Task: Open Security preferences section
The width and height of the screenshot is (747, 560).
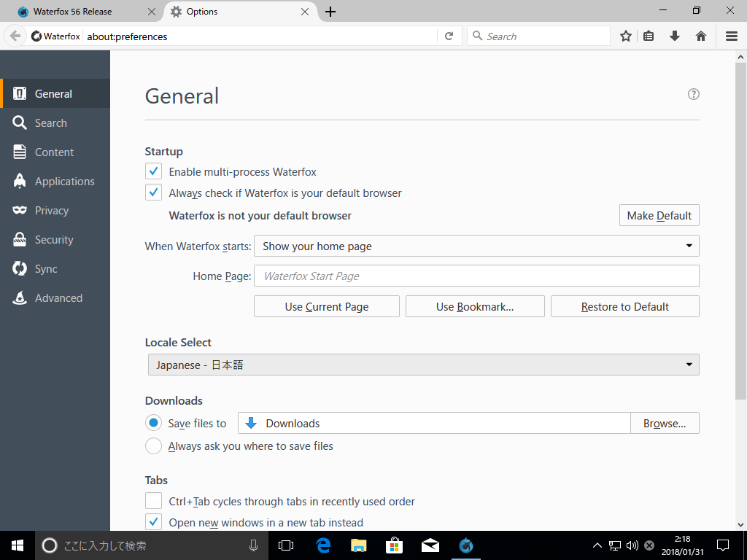Action: 55,239
